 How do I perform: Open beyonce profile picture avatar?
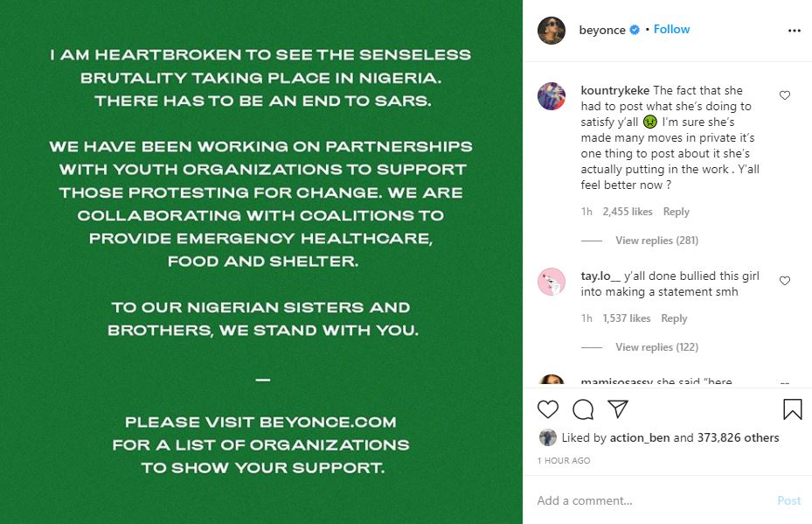click(x=552, y=30)
